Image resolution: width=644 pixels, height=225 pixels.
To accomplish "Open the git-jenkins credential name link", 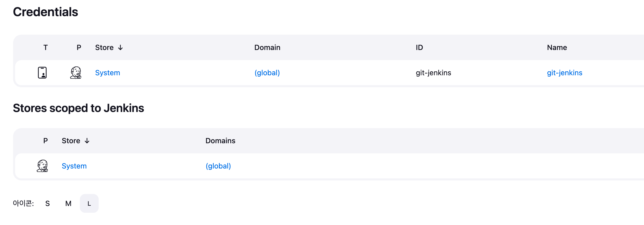I will [565, 73].
